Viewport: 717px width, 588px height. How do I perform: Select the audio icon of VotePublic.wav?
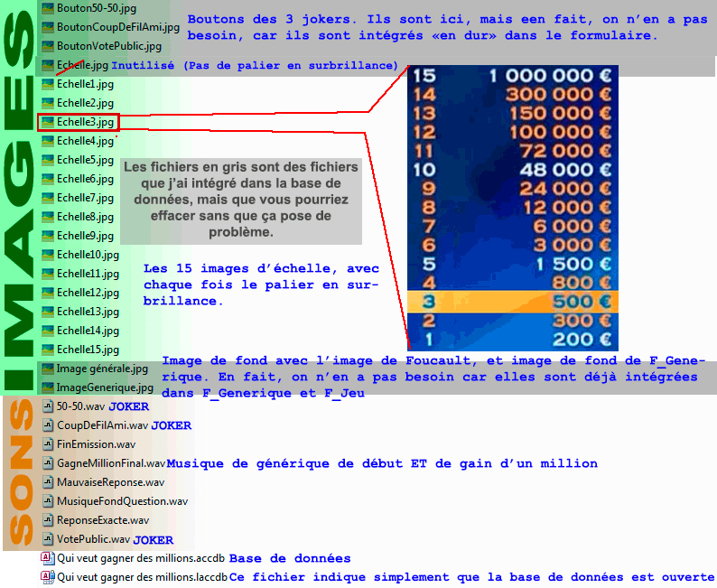pyautogui.click(x=48, y=539)
